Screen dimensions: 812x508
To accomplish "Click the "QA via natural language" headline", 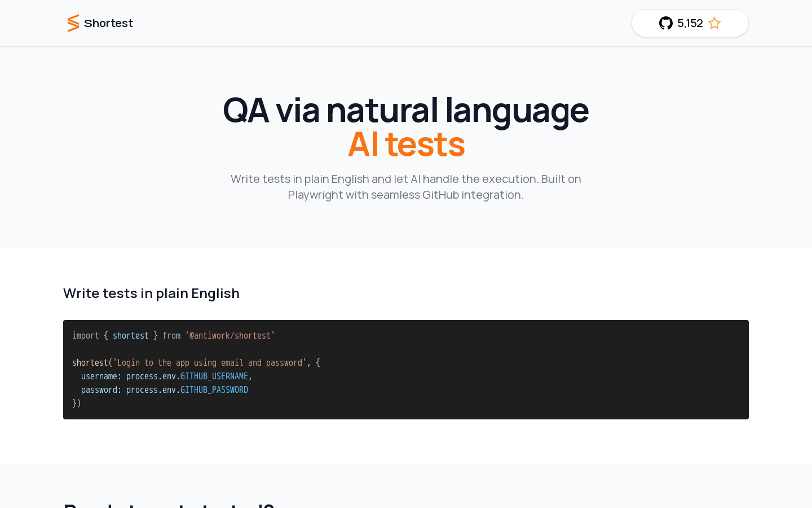I will pos(406,110).
